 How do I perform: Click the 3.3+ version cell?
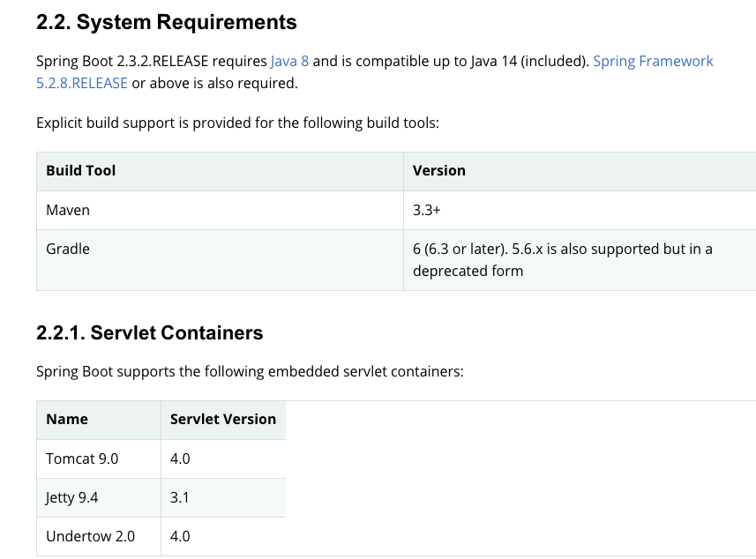(x=427, y=210)
